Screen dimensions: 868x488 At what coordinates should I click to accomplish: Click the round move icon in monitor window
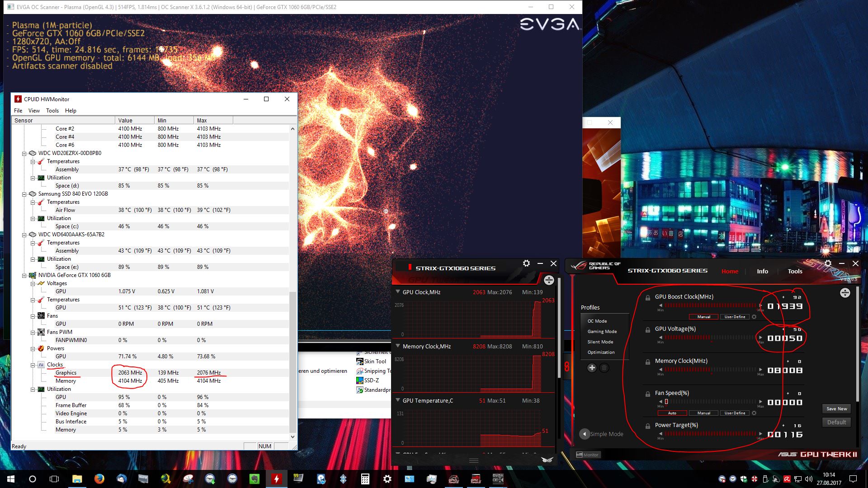(549, 280)
